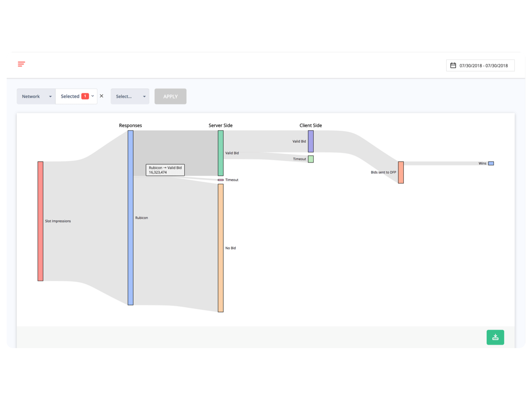The width and height of the screenshot is (532, 400).
Task: Click the blue Wins node
Action: 491,163
